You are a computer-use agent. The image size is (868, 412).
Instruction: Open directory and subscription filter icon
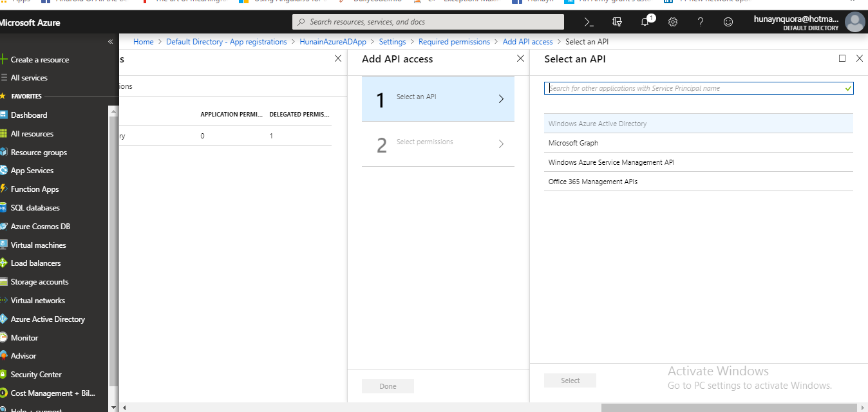[617, 22]
